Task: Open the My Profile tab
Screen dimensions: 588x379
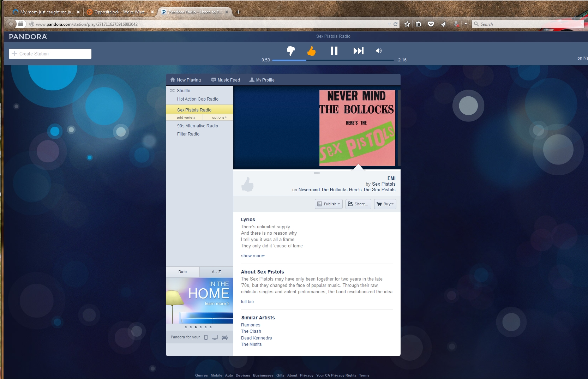Action: [x=262, y=80]
